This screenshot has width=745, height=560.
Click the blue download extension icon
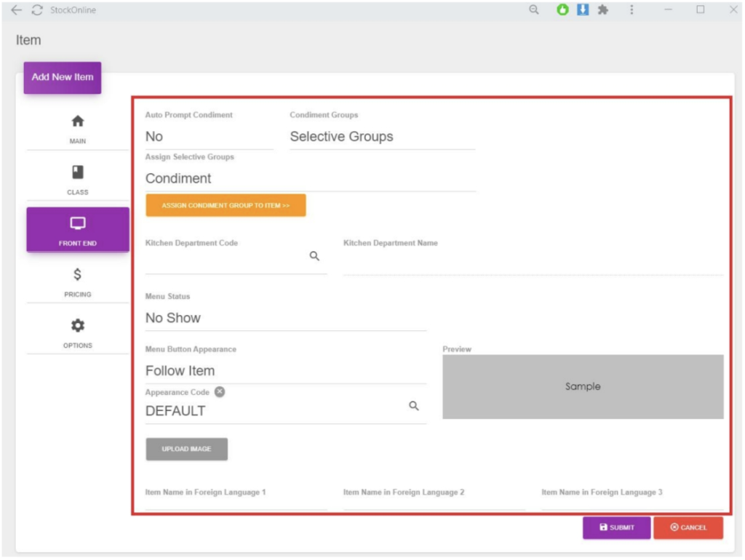(x=582, y=10)
